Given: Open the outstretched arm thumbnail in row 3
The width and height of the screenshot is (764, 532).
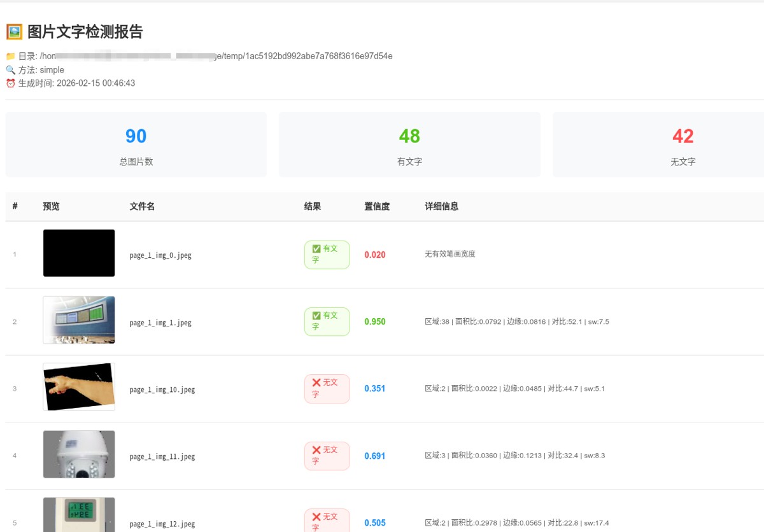Looking at the screenshot, I should coord(79,387).
